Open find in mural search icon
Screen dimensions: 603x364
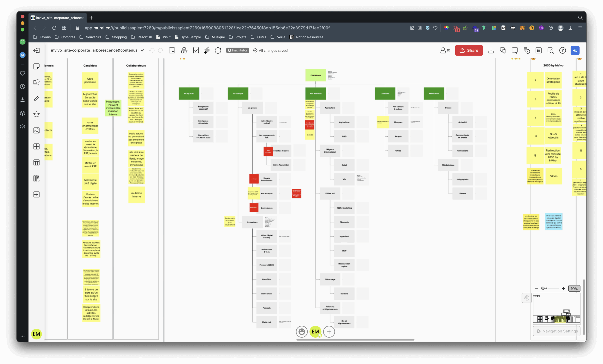click(x=551, y=50)
